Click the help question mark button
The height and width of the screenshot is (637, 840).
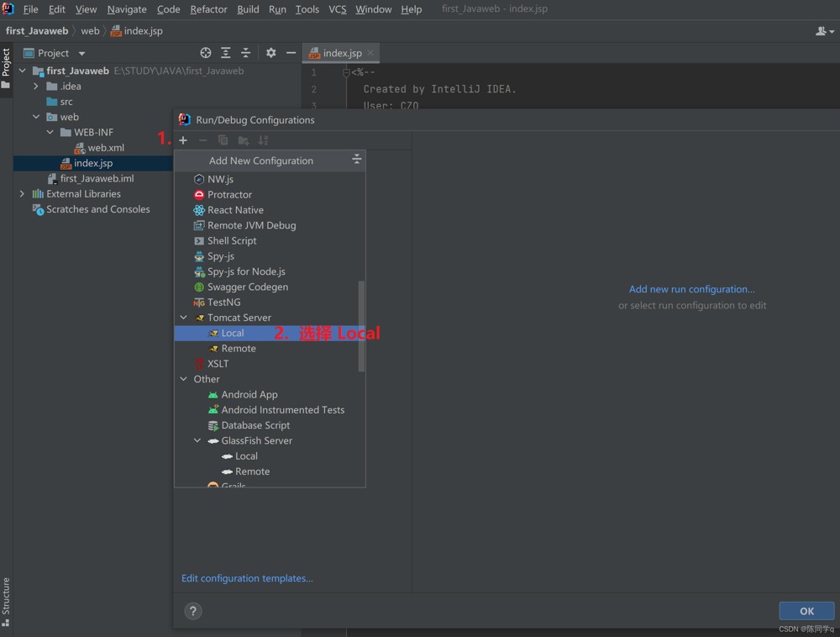coord(193,611)
